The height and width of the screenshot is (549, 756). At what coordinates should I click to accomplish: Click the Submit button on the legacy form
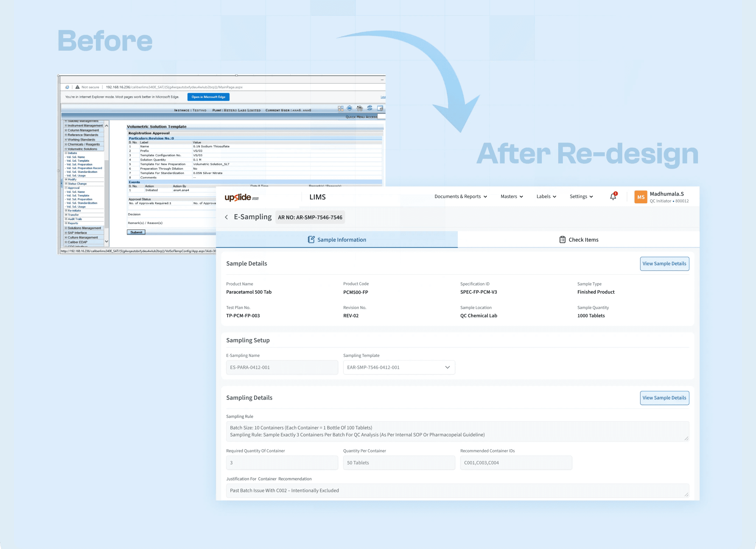(x=136, y=232)
